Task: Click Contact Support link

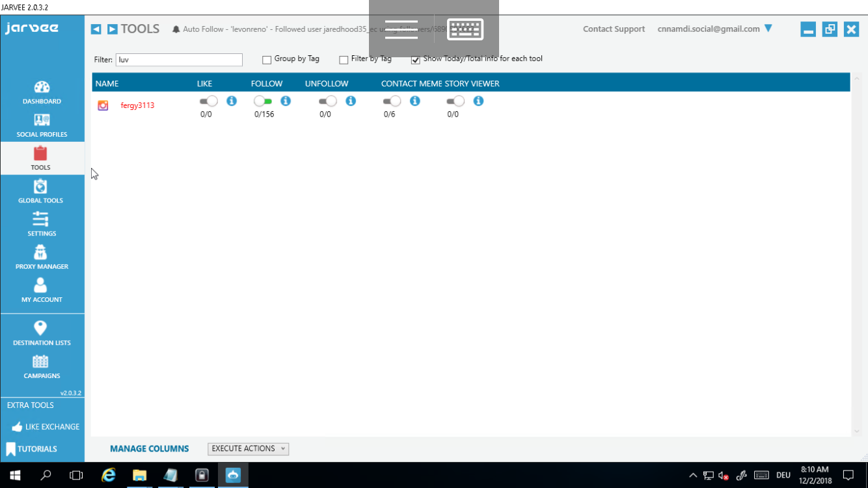Action: [x=614, y=29]
